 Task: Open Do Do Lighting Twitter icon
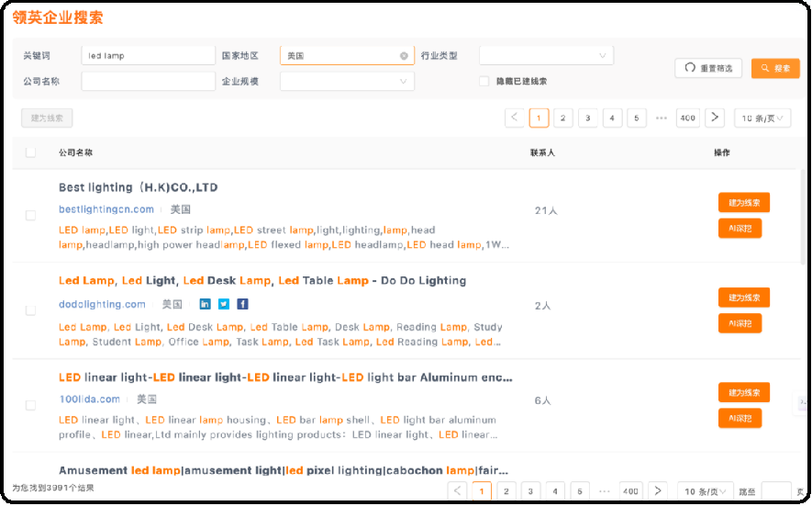pos(224,304)
